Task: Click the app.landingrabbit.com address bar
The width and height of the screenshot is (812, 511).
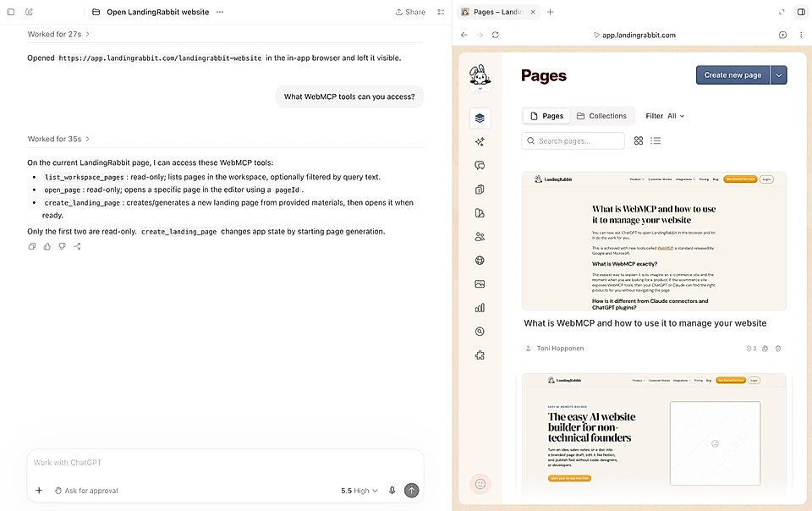Action: pos(634,36)
